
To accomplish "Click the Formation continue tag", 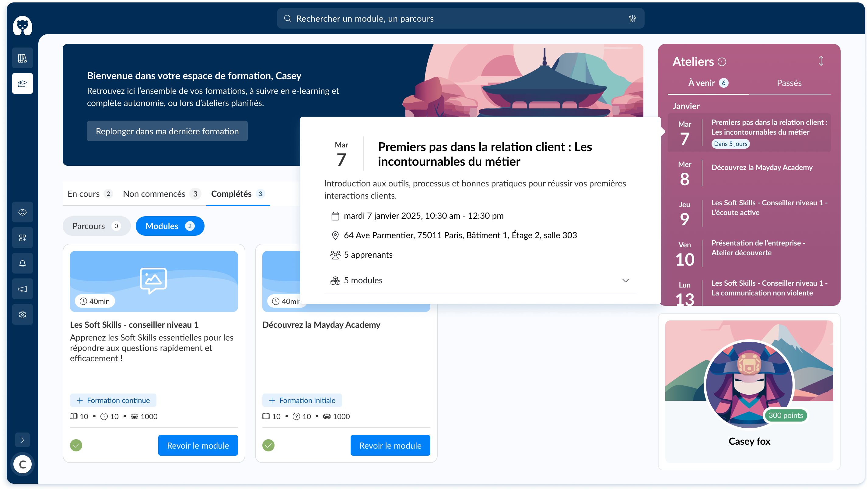I will [113, 400].
